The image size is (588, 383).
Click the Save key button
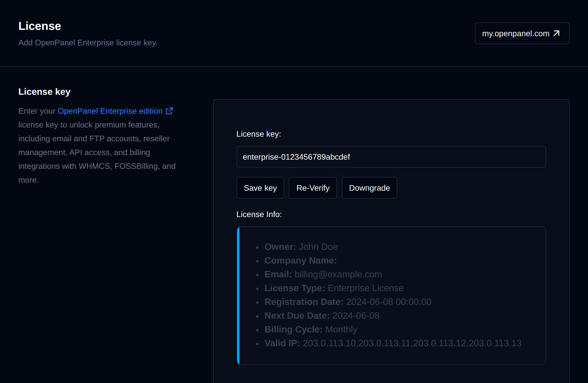(260, 188)
